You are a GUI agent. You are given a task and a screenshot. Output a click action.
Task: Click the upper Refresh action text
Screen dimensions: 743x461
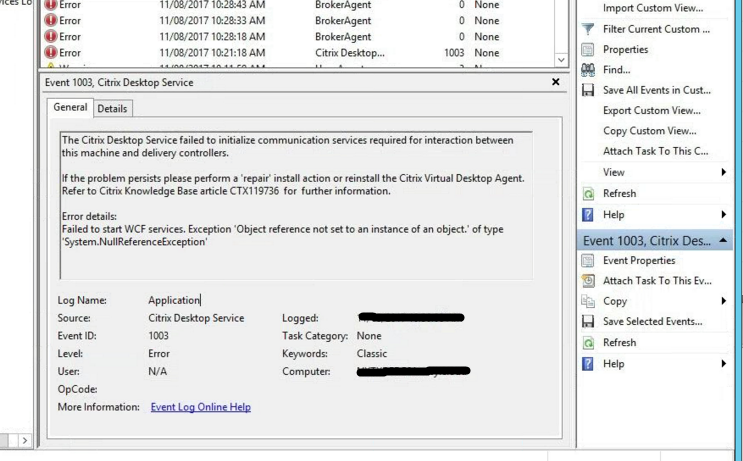[619, 194]
